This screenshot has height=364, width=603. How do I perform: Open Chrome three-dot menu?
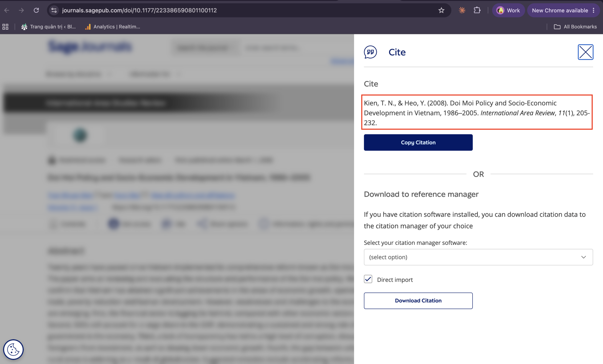click(594, 10)
